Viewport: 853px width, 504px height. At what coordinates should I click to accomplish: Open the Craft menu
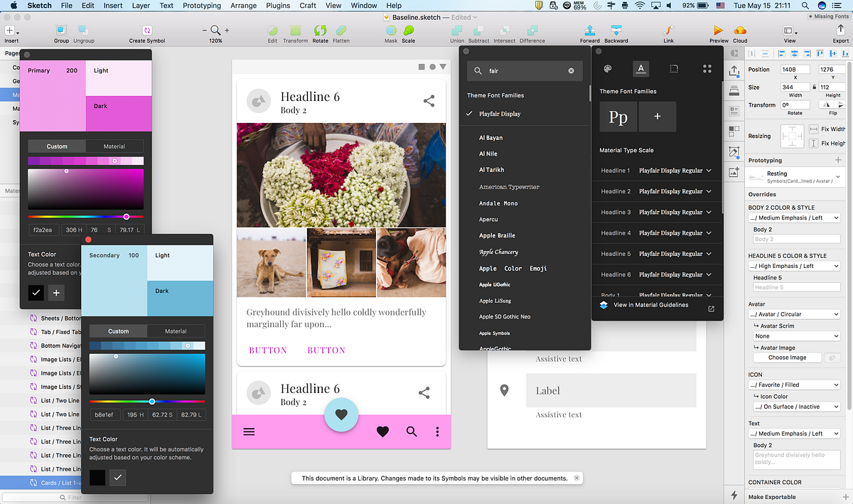(308, 6)
